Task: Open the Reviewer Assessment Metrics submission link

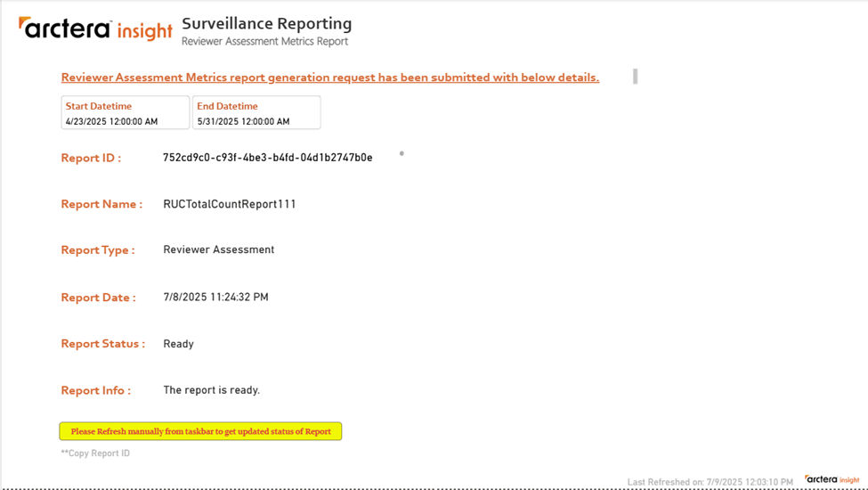Action: coord(330,78)
